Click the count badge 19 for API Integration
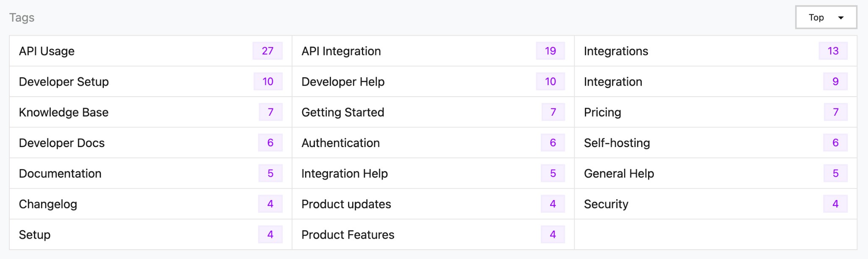The height and width of the screenshot is (259, 868). point(550,51)
